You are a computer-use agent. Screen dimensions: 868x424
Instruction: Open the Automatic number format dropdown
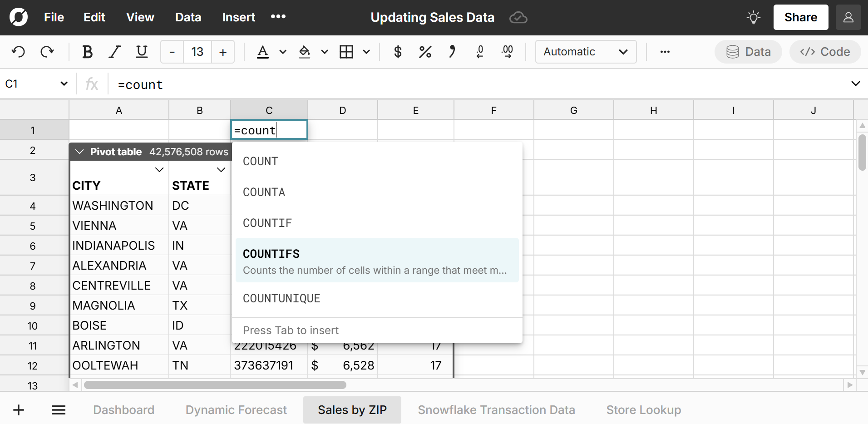coord(586,52)
